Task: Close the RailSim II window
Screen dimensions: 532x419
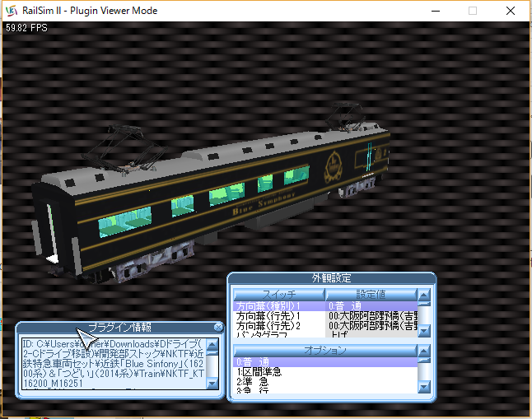Action: 511,11
